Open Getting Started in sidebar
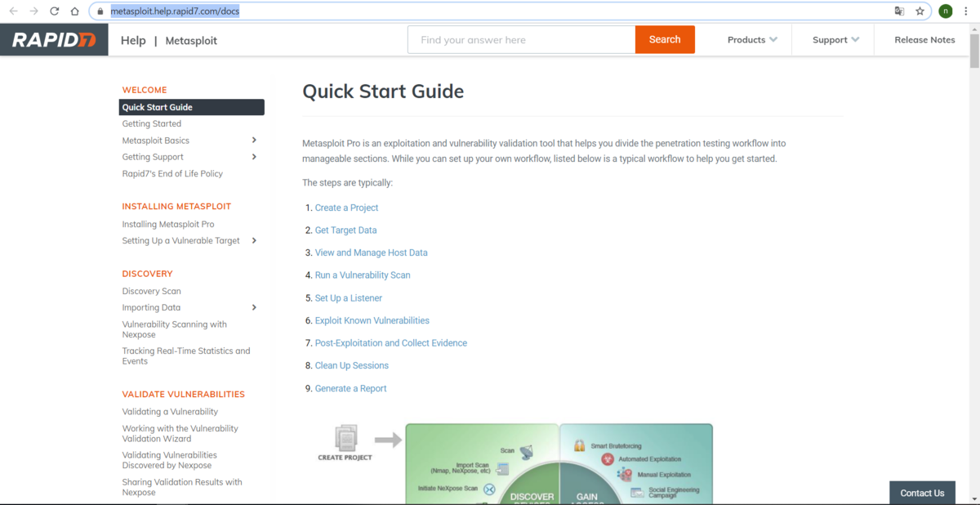Image resolution: width=980 pixels, height=505 pixels. (x=152, y=124)
